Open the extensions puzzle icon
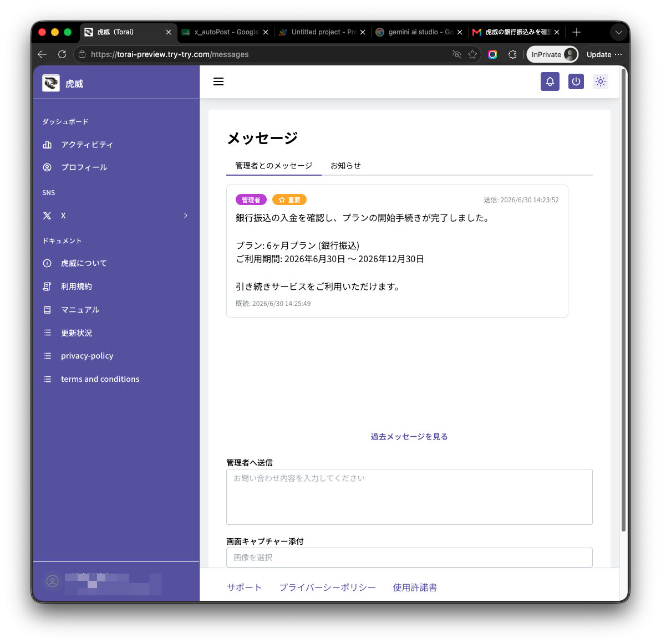 point(512,54)
